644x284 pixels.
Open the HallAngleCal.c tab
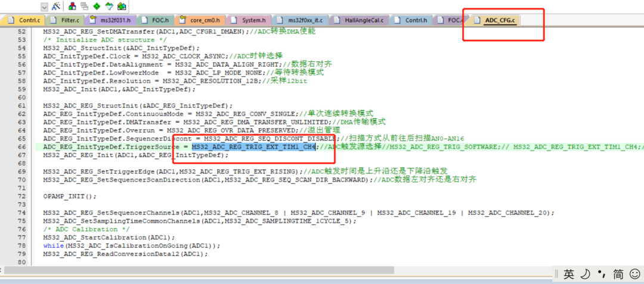[359, 20]
